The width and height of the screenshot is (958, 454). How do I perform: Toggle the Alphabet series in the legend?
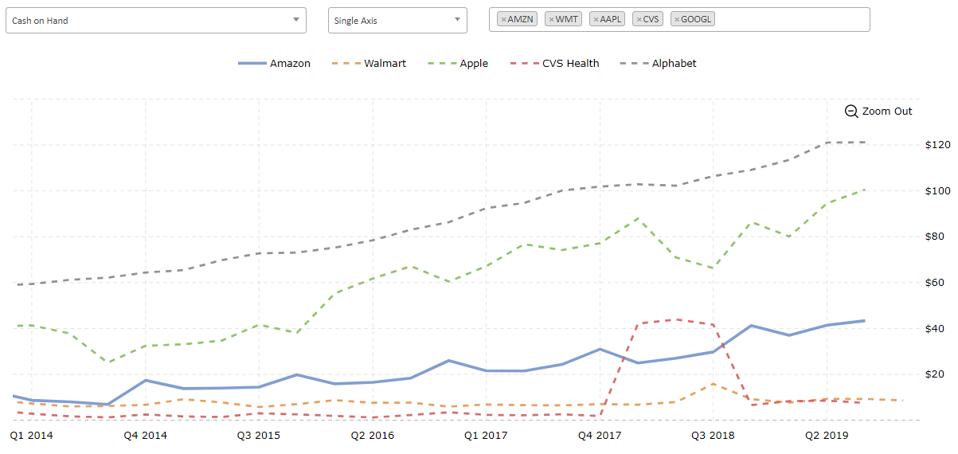tap(658, 64)
